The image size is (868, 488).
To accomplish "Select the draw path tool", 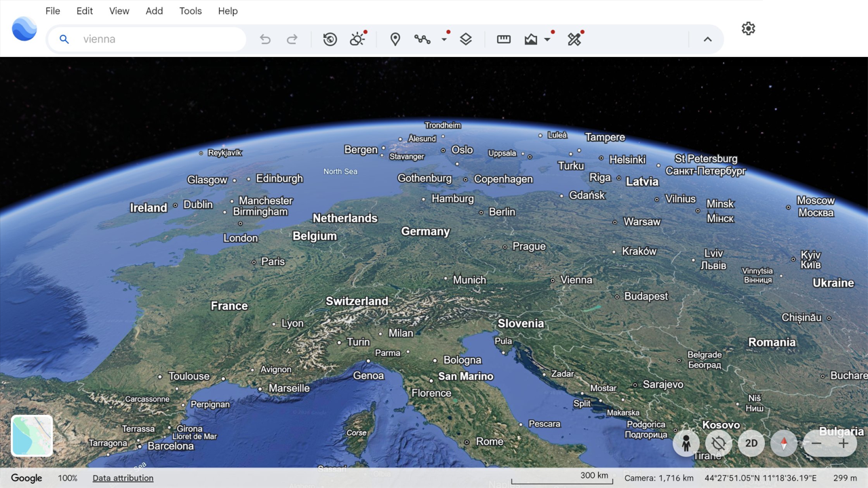I will (422, 39).
